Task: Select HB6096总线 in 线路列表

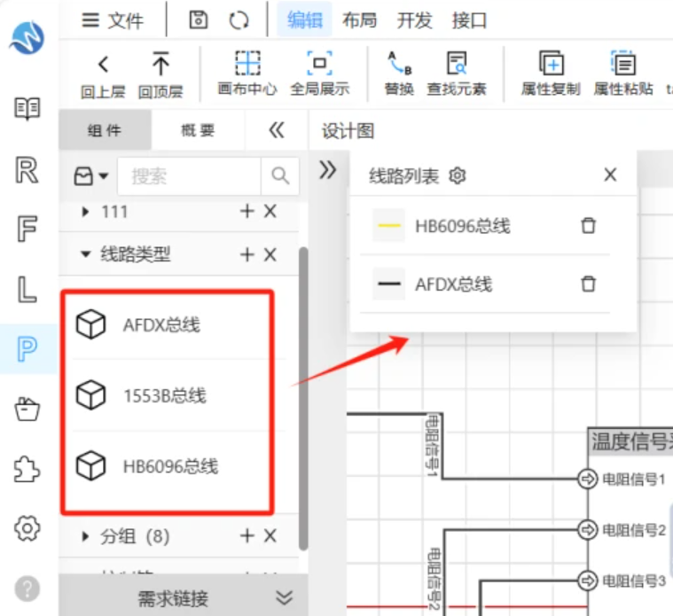Action: click(x=463, y=226)
